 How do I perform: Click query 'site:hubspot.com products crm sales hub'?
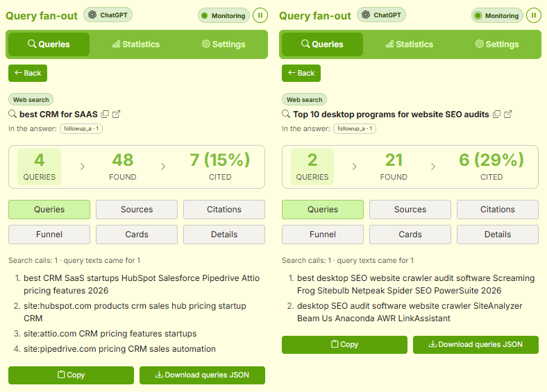coord(135,312)
